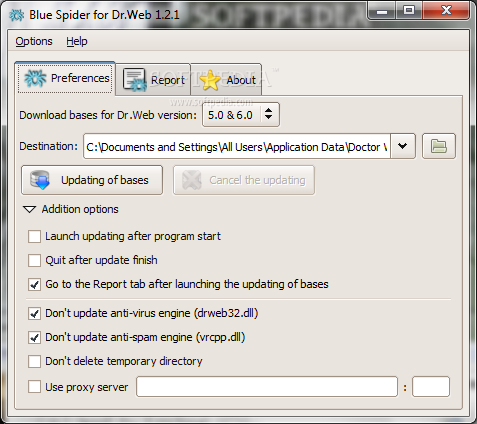Open the Dr.Web version 5.0 & 6.0 selector
The image size is (477, 424).
241,115
